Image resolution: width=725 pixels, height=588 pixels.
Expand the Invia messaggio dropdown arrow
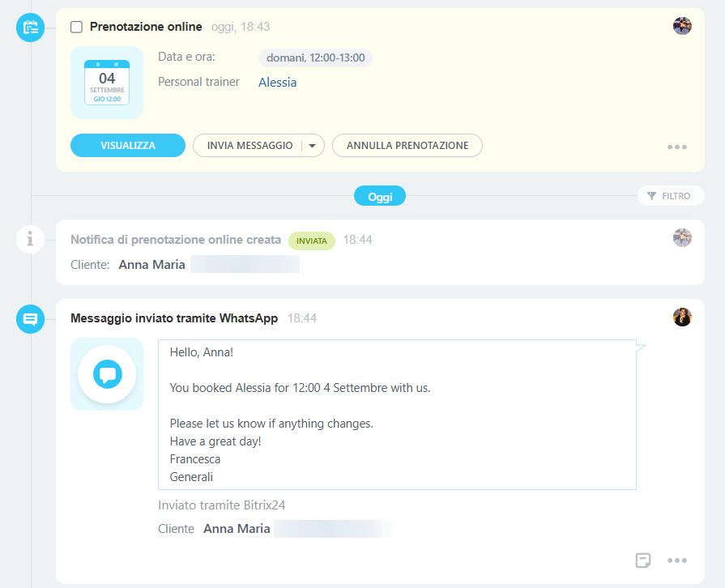point(313,146)
